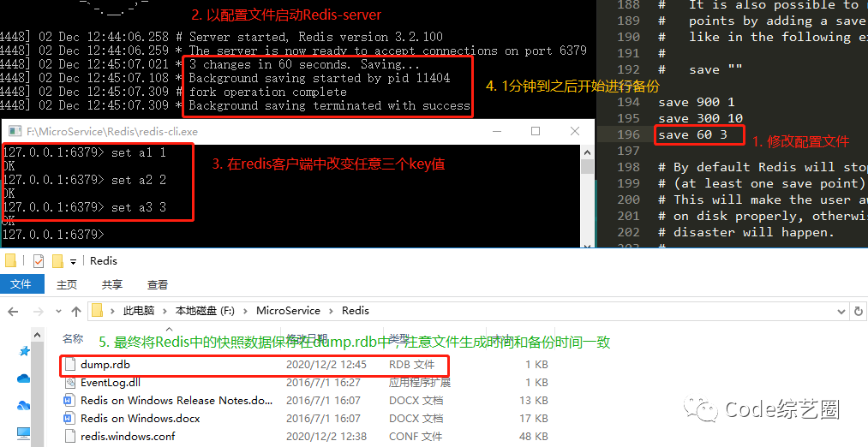Click the dump.rdb file icon
The image size is (868, 447).
tap(70, 365)
